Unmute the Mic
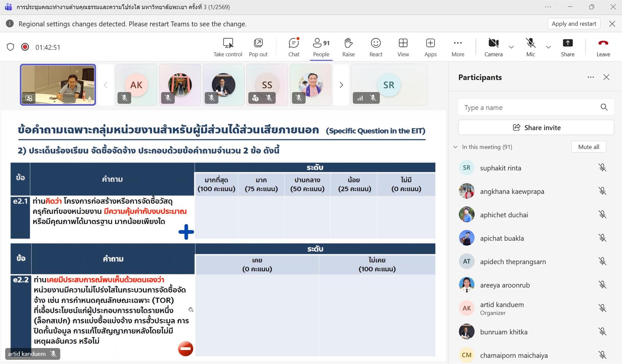This screenshot has height=364, width=622. click(x=530, y=47)
